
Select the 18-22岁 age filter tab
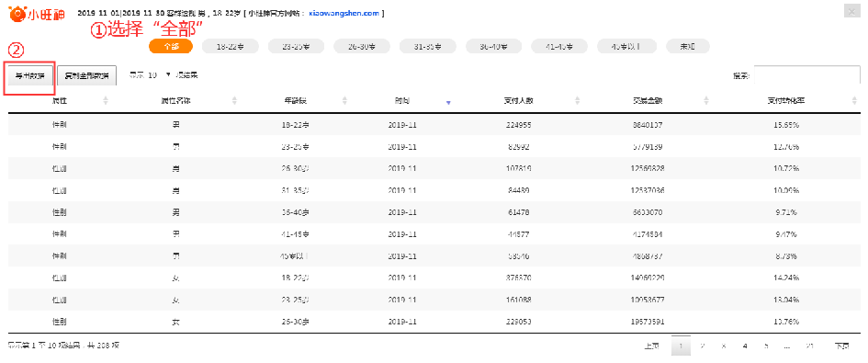click(x=231, y=47)
